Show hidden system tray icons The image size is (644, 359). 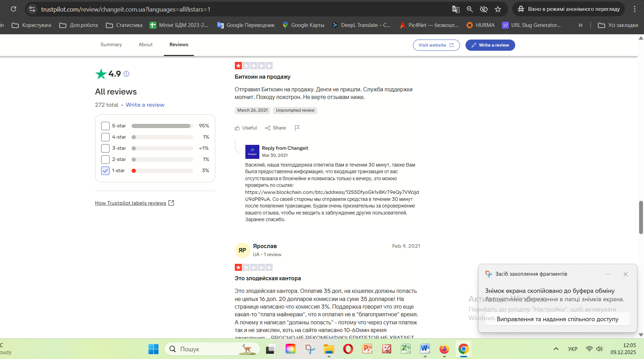pos(556,349)
